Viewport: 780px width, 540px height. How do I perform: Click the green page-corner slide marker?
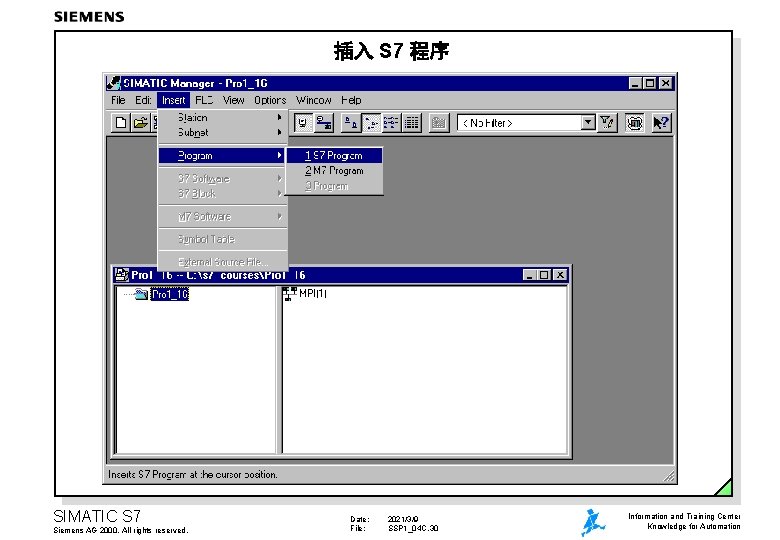coord(724,488)
